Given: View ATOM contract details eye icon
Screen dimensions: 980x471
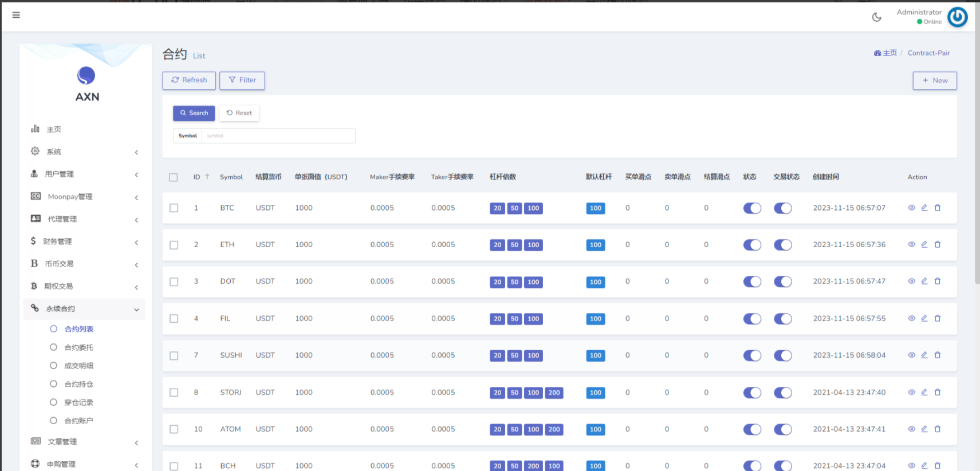Looking at the screenshot, I should coord(911,429).
